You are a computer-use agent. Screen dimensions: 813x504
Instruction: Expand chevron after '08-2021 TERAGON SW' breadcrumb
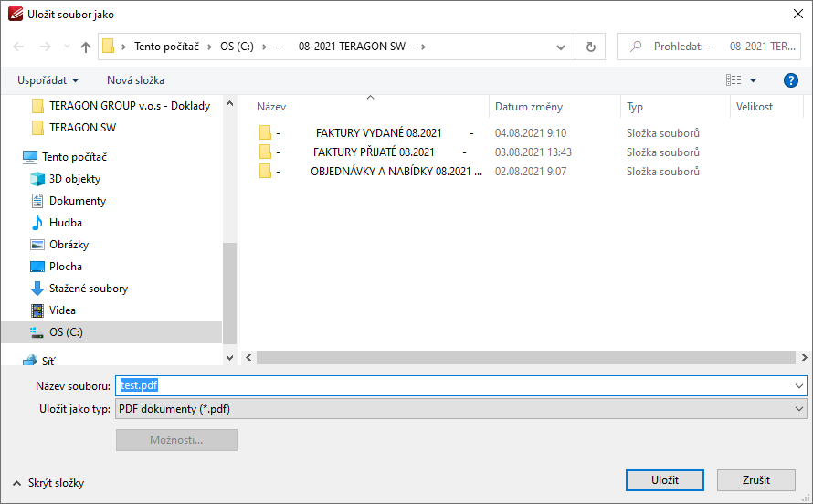pos(423,47)
